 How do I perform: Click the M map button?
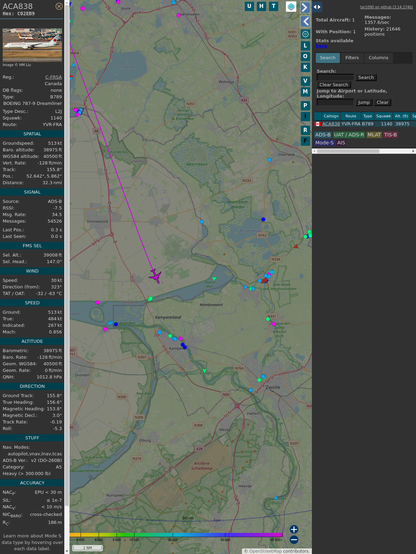point(305,92)
